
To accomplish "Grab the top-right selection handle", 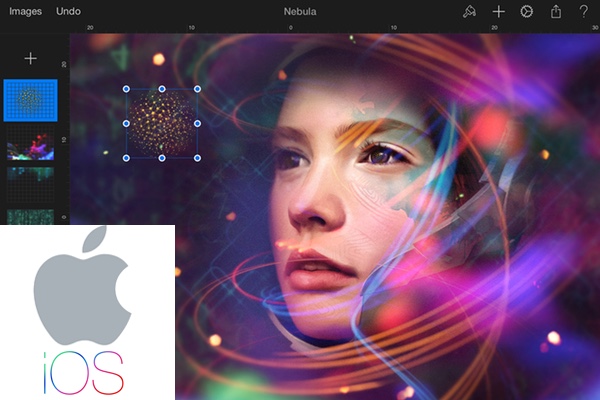I will [x=197, y=89].
